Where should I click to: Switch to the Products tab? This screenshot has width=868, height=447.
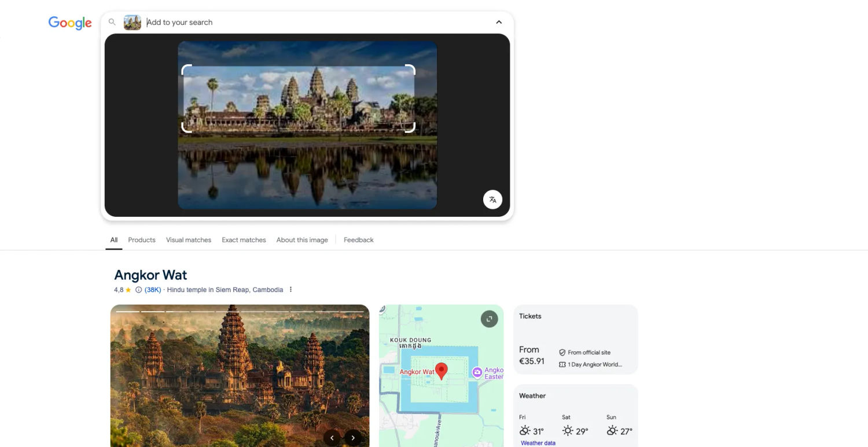[142, 240]
